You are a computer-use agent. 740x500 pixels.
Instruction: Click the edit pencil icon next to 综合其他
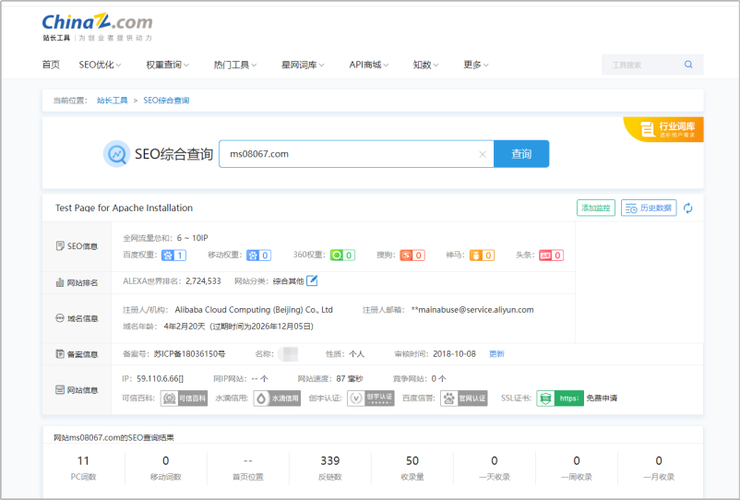[x=312, y=281]
